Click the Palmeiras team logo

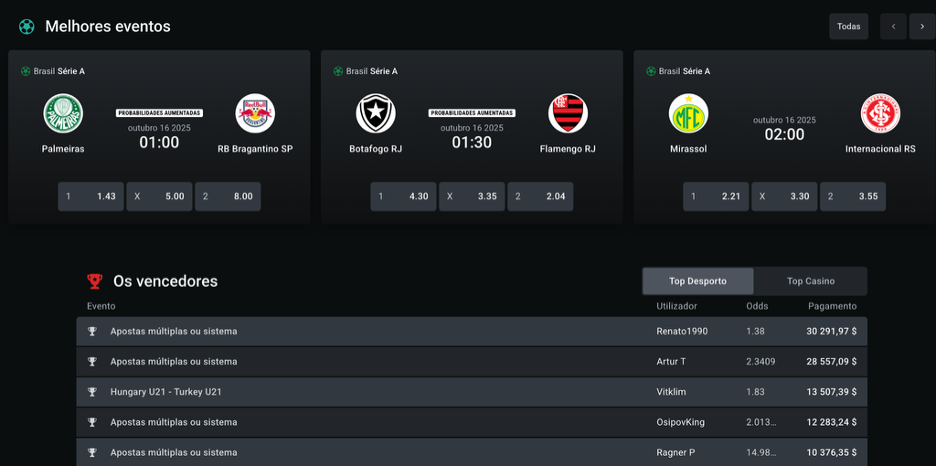click(x=63, y=114)
